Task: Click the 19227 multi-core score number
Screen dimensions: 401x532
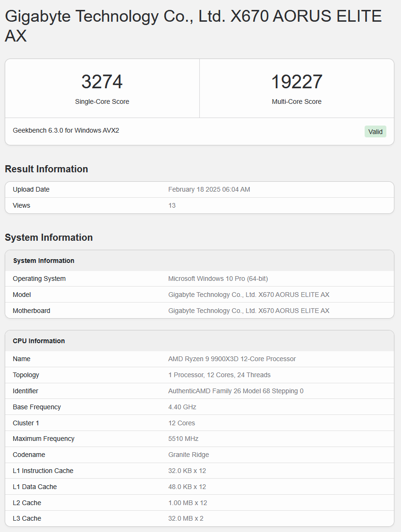Action: [297, 82]
